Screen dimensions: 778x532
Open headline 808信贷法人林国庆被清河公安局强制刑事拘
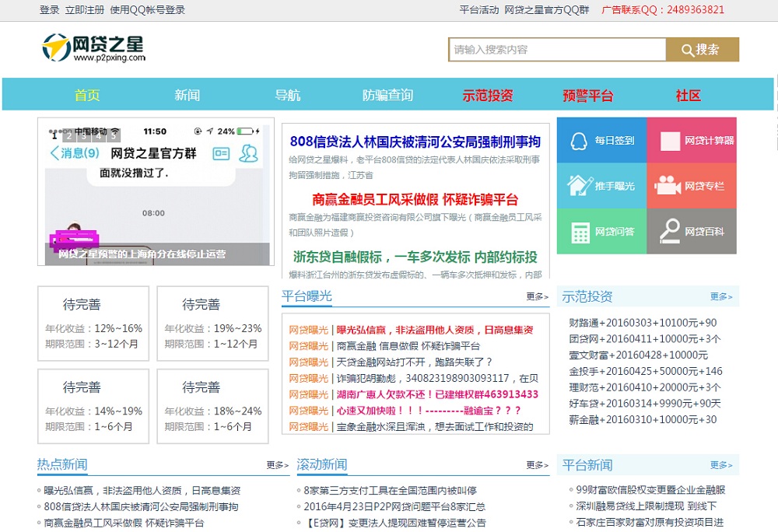pos(415,142)
